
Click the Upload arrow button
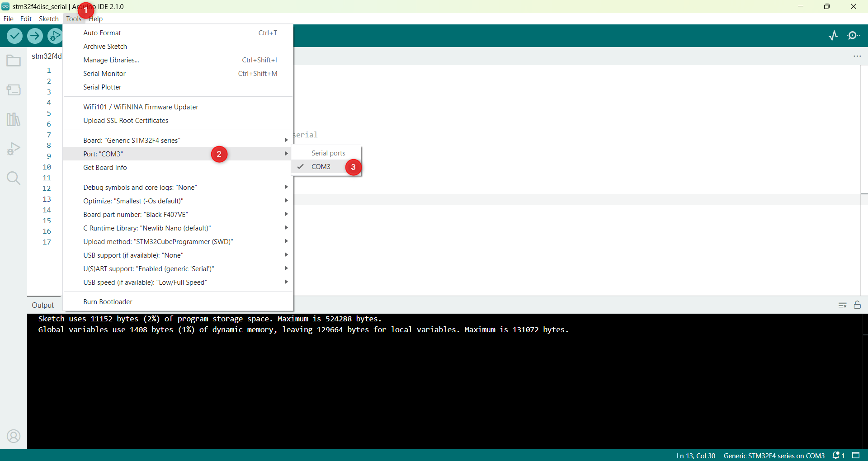(x=35, y=36)
